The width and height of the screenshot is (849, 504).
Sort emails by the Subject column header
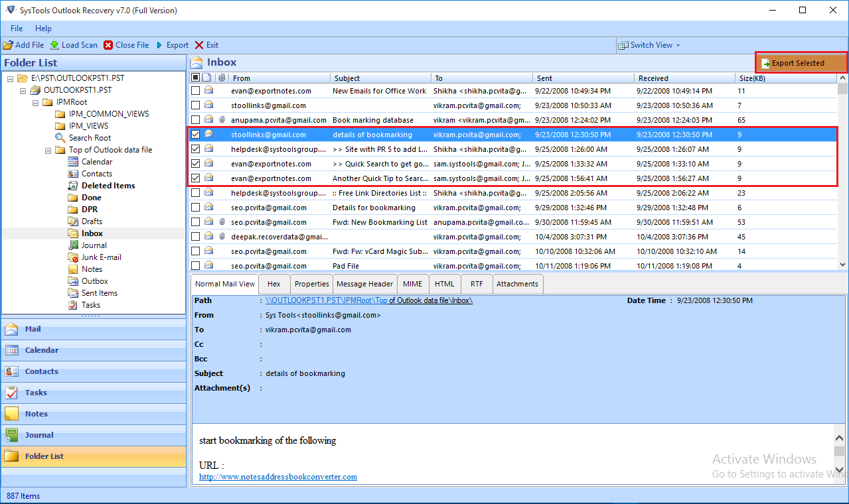click(380, 78)
